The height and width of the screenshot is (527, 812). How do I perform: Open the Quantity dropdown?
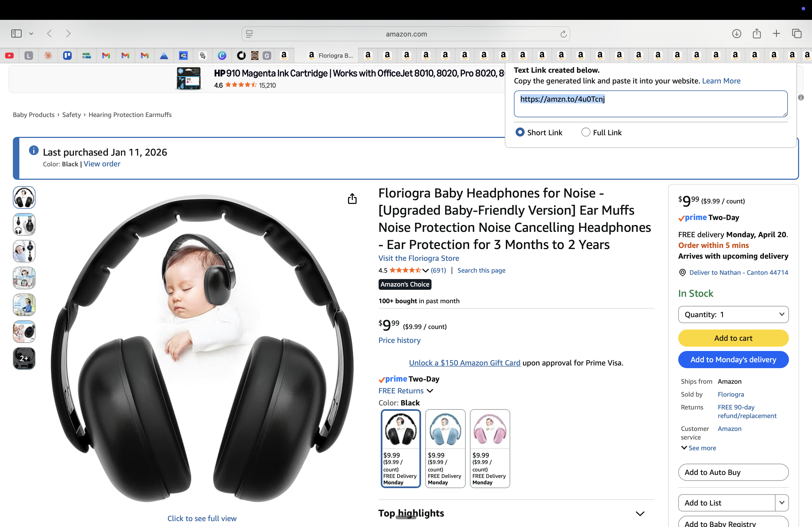(x=733, y=314)
